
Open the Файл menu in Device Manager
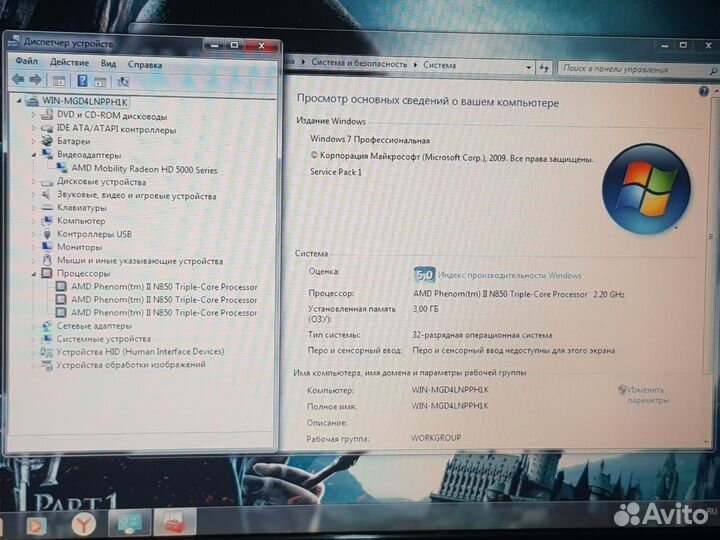(27, 61)
